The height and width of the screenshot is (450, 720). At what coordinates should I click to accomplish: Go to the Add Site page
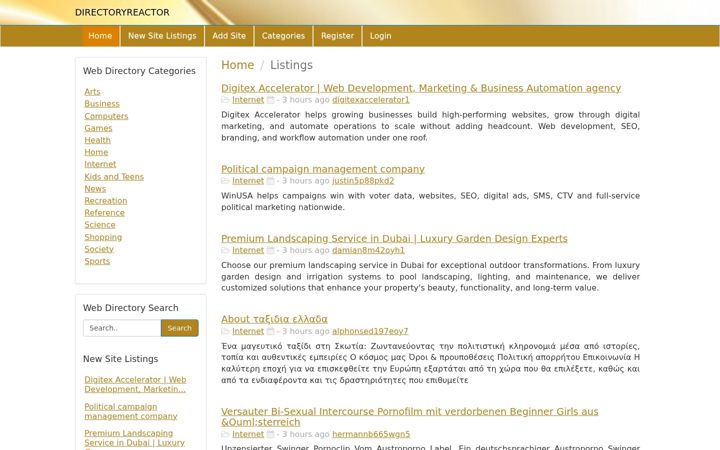pyautogui.click(x=229, y=36)
